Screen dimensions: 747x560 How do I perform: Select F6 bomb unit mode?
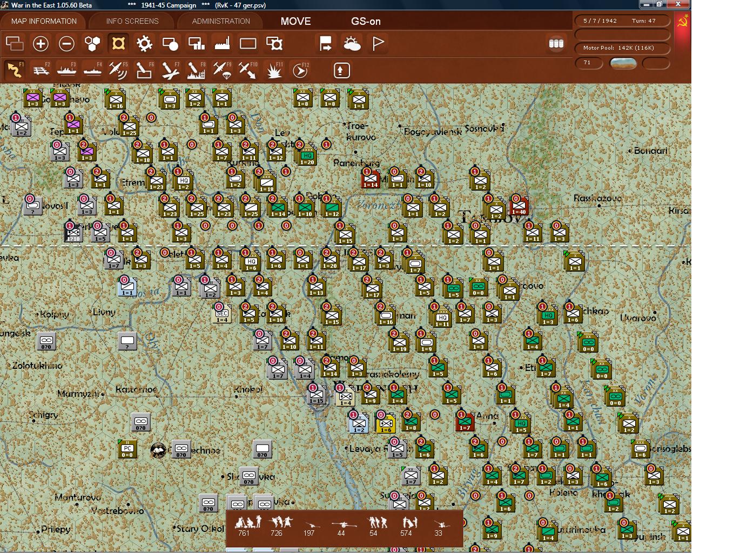click(144, 70)
